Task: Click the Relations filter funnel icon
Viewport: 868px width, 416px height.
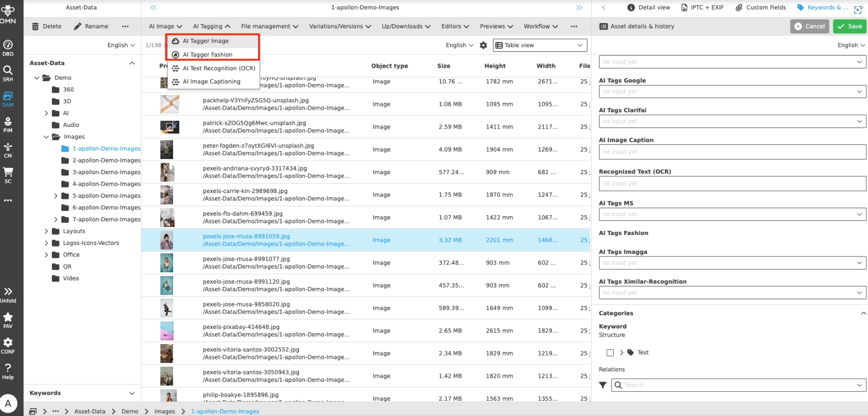Action: click(603, 385)
